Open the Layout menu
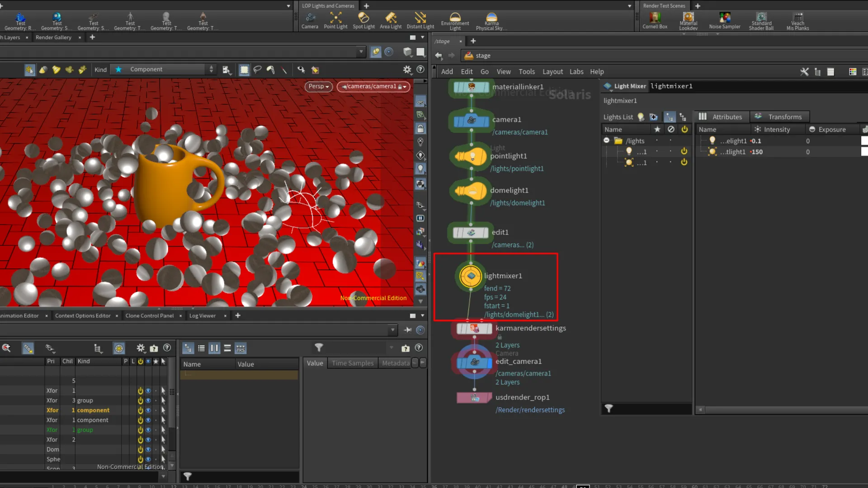 [552, 71]
